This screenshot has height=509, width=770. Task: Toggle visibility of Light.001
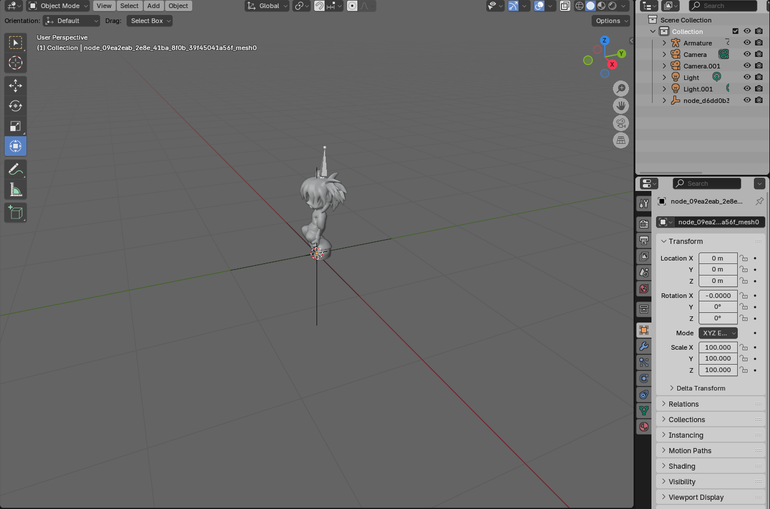point(747,89)
